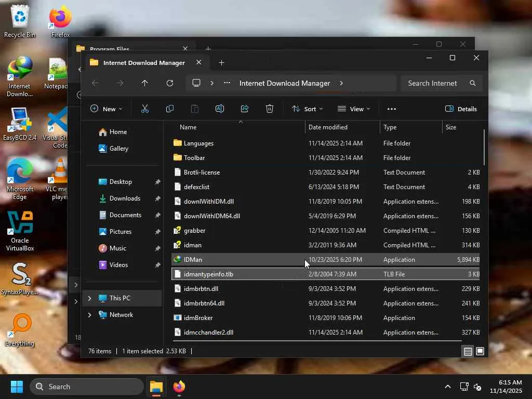Click the vertical scrollbar in file list

click(484, 147)
